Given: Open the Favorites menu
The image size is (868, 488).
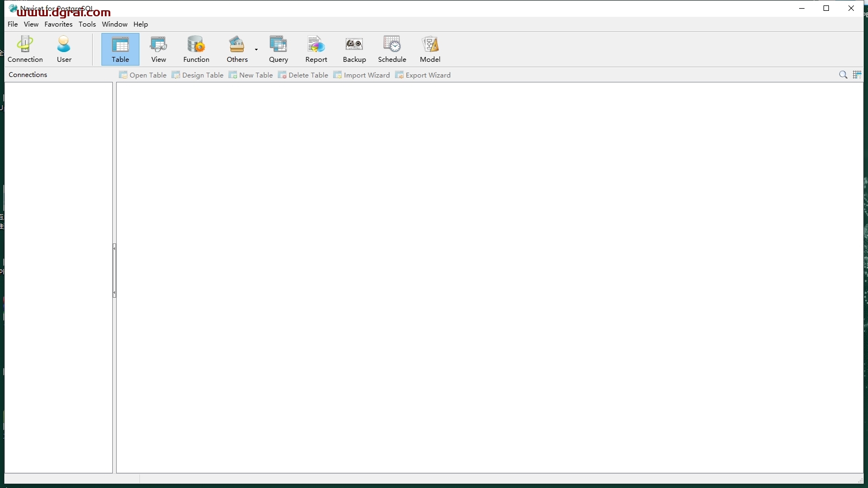Looking at the screenshot, I should (x=59, y=24).
